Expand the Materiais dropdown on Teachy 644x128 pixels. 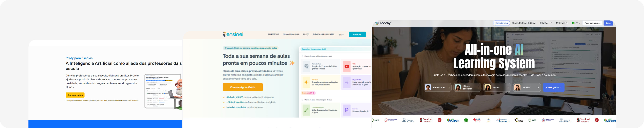pos(562,23)
